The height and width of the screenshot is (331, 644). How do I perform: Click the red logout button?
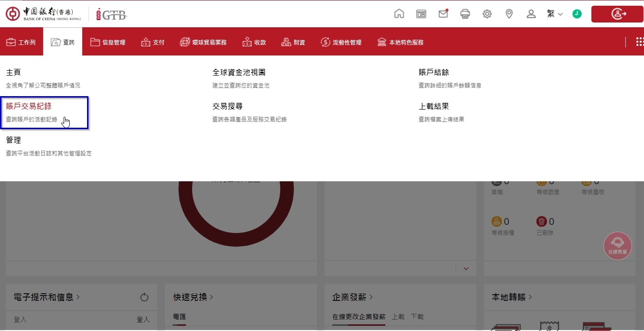(617, 14)
